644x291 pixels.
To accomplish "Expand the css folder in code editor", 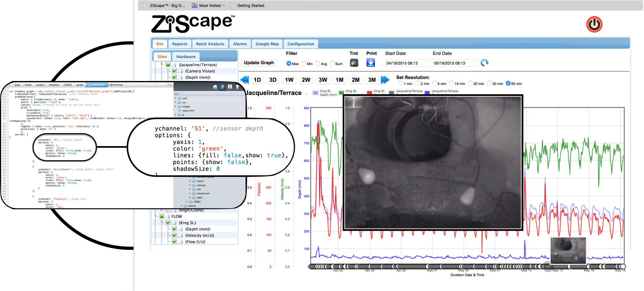I will [x=175, y=102].
